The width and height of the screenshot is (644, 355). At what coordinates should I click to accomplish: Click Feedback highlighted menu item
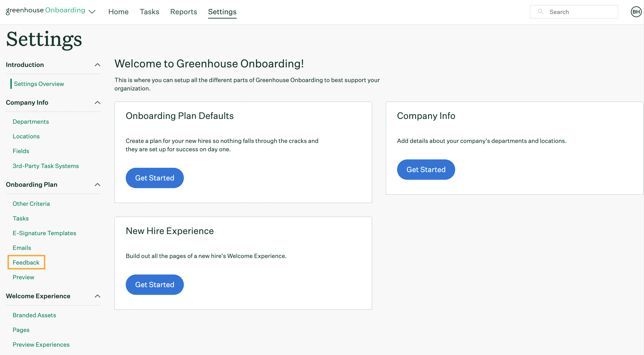click(x=26, y=262)
